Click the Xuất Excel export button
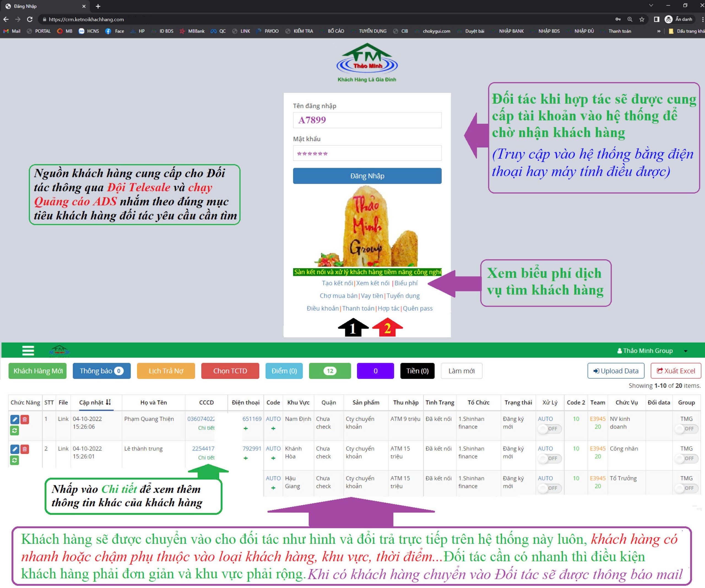Viewport: 705px width, 588px height. (676, 371)
